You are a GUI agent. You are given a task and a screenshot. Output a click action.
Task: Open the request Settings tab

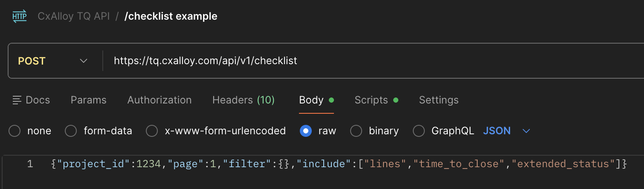click(438, 100)
